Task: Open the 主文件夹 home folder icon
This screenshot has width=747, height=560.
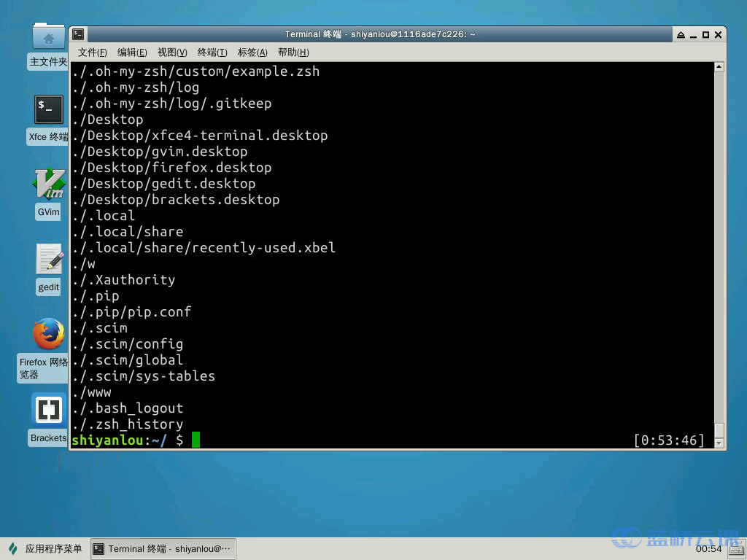Action: pyautogui.click(x=48, y=36)
